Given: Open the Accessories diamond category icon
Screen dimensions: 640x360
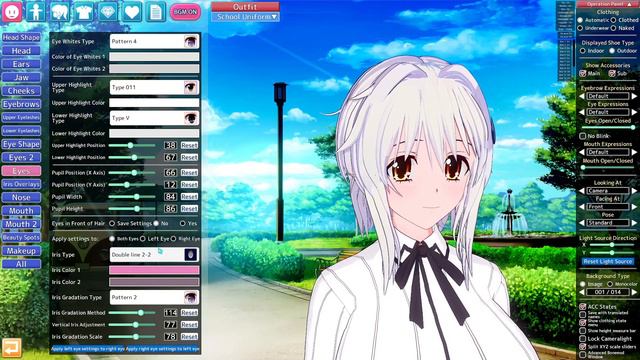Looking at the screenshot, I should (108, 11).
